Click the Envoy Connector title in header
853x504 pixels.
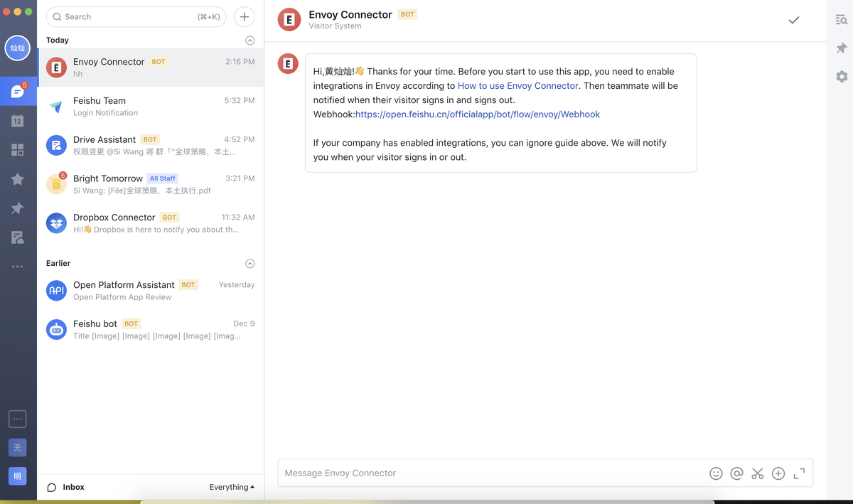(x=350, y=14)
